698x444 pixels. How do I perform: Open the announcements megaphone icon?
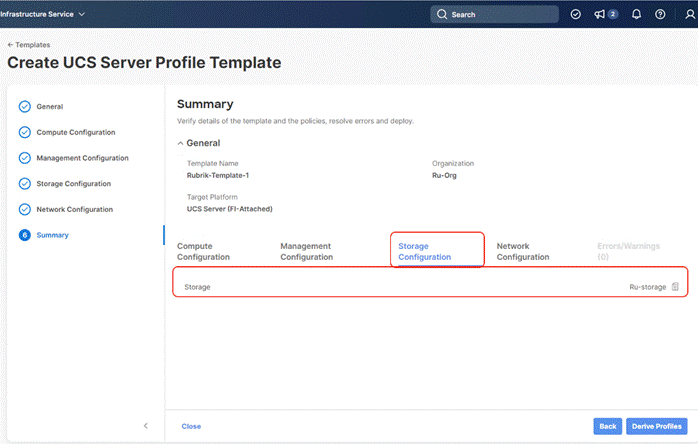coord(601,15)
